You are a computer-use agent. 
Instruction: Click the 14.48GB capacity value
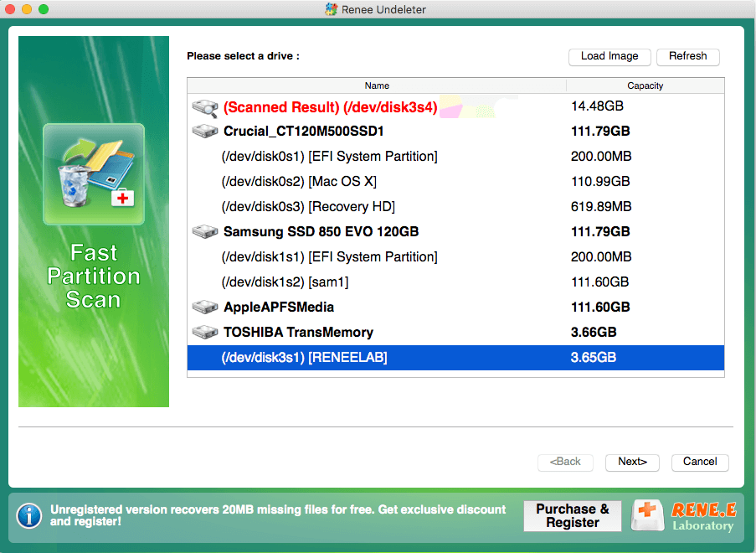(x=598, y=106)
